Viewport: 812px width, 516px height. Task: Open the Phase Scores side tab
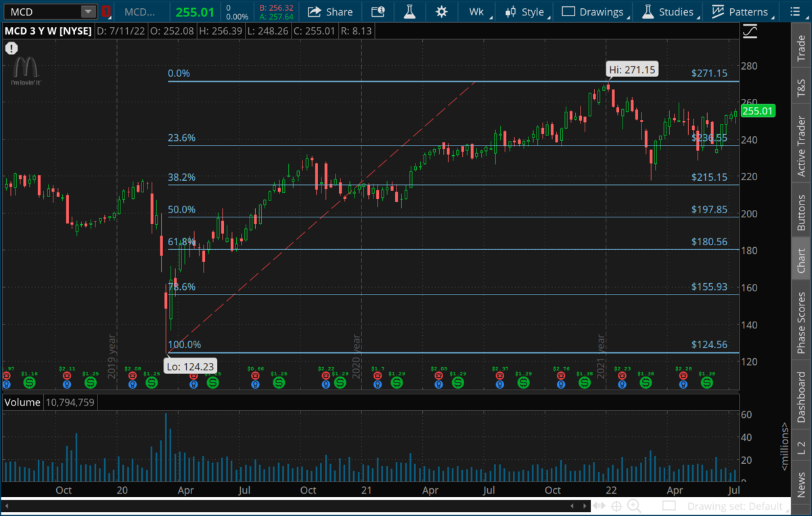pyautogui.click(x=801, y=322)
